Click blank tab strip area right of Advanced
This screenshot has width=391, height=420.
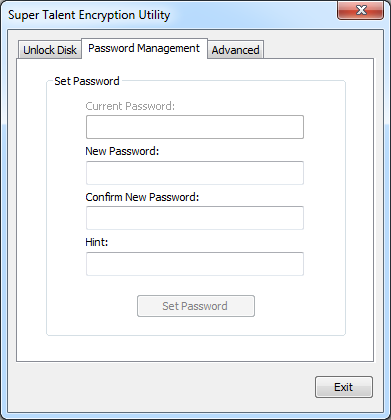[x=318, y=50]
